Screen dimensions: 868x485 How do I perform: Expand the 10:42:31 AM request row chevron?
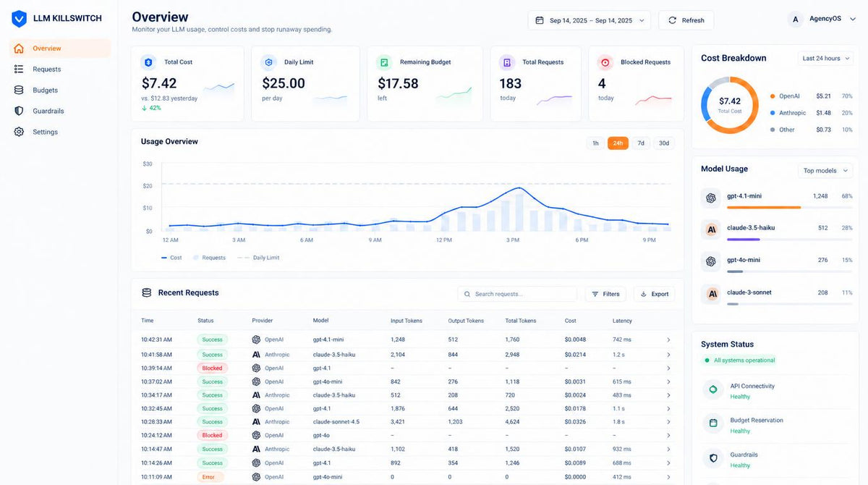[x=668, y=339]
